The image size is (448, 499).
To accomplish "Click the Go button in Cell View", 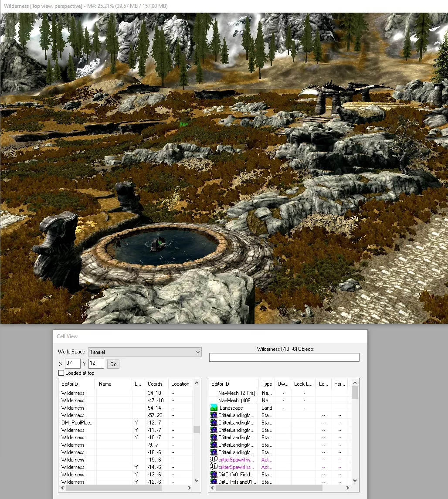I will (x=113, y=364).
